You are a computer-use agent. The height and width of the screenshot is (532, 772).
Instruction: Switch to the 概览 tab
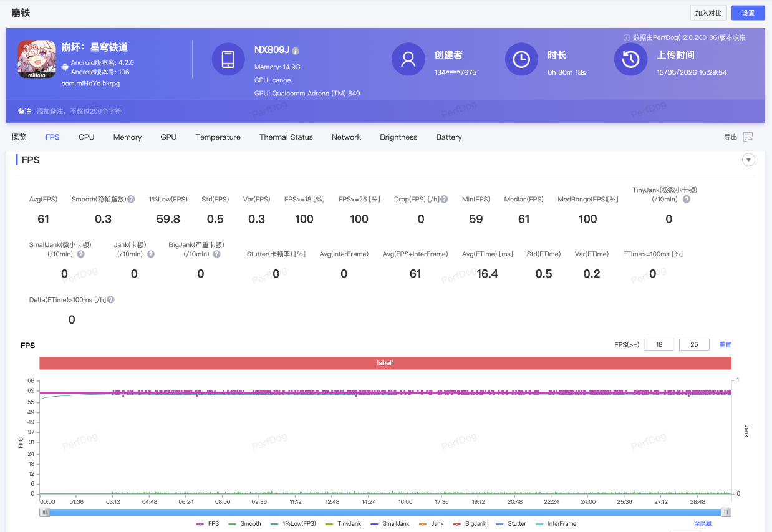coord(19,137)
